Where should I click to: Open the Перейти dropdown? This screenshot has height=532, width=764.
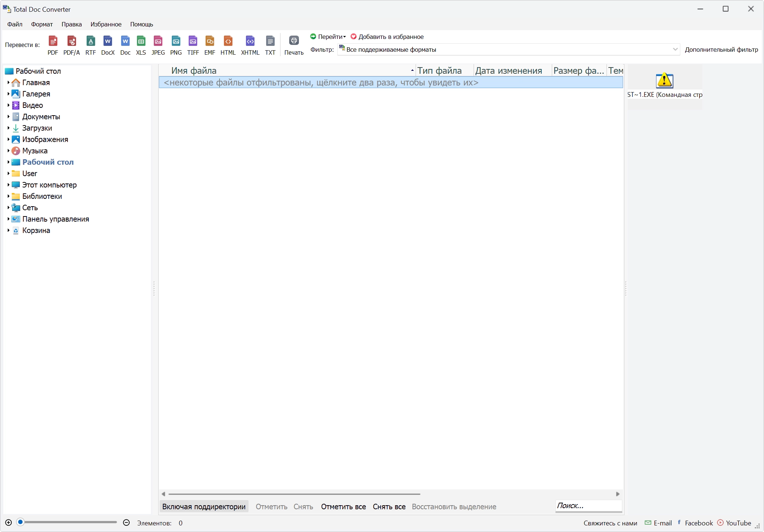coord(328,37)
